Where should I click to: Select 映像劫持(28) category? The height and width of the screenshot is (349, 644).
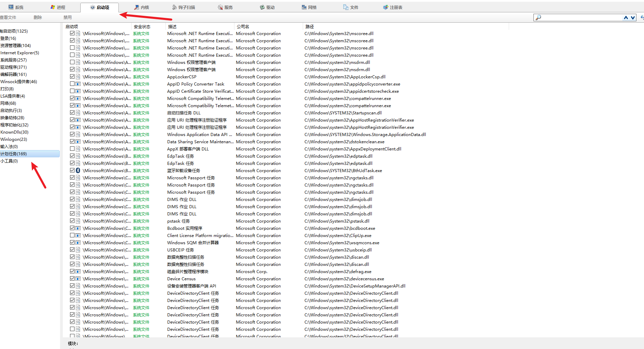[12, 117]
